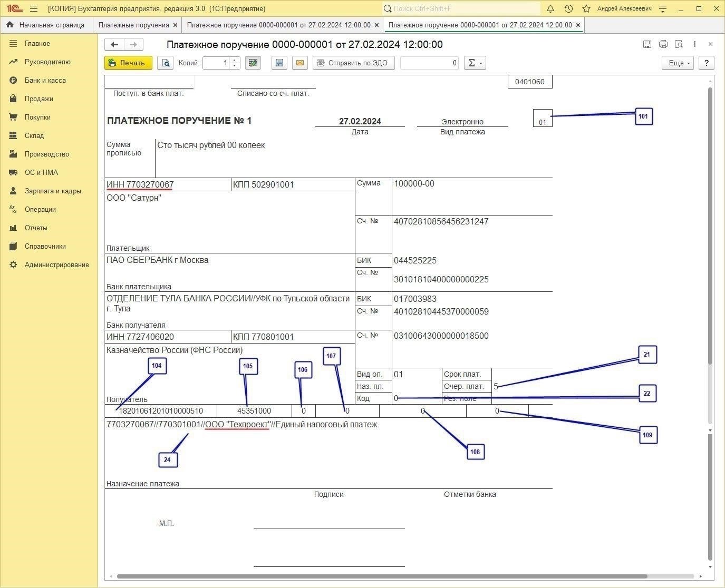Decrease copies with the down stepper
Screen dimensions: 725x588
pos(235,66)
